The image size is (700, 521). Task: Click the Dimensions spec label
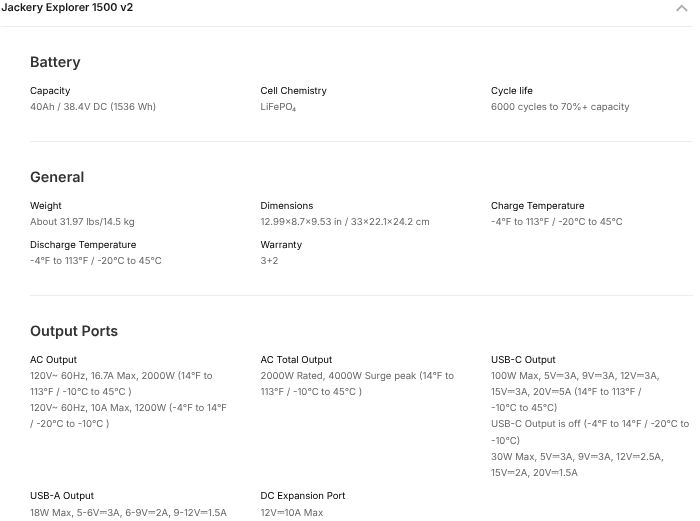[x=287, y=206]
